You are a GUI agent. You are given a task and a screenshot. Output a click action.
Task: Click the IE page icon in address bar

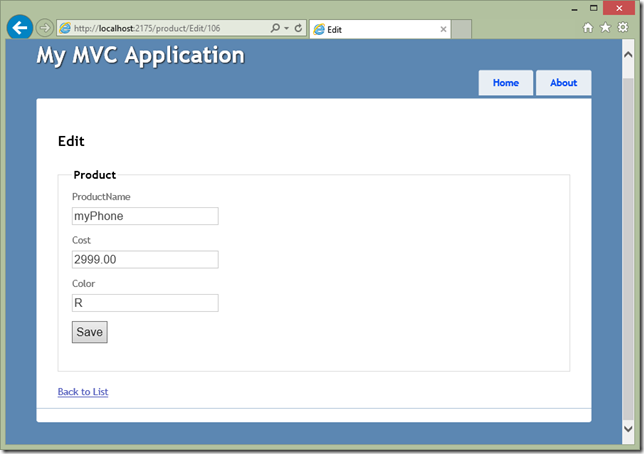click(65, 28)
